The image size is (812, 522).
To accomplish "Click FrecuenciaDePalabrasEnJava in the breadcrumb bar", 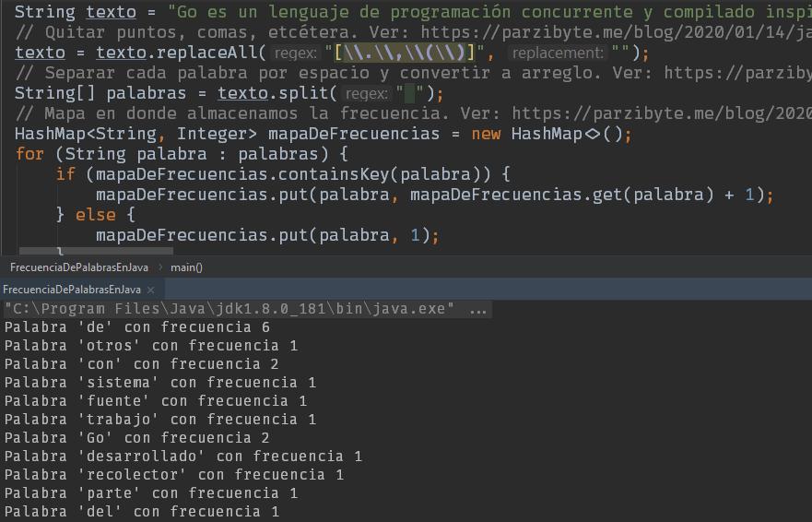I will pos(79,267).
